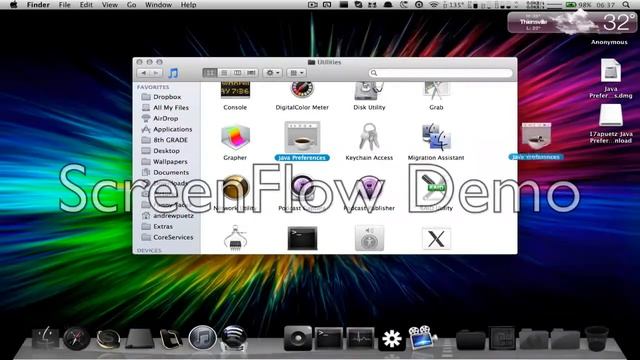Image resolution: width=640 pixels, height=360 pixels.
Task: Open the Help menu
Action: 188,5
